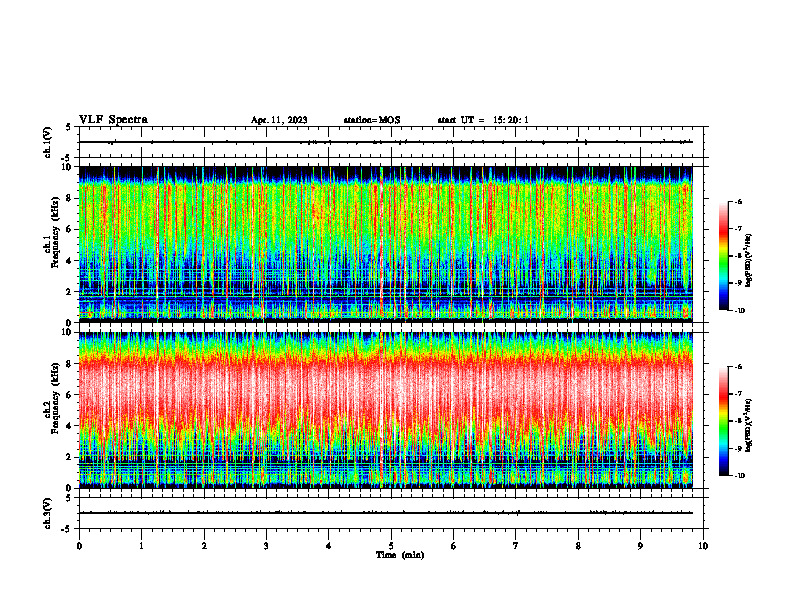Click the ch.2 color bar label "-10"
The image size is (792, 612).
click(x=740, y=476)
